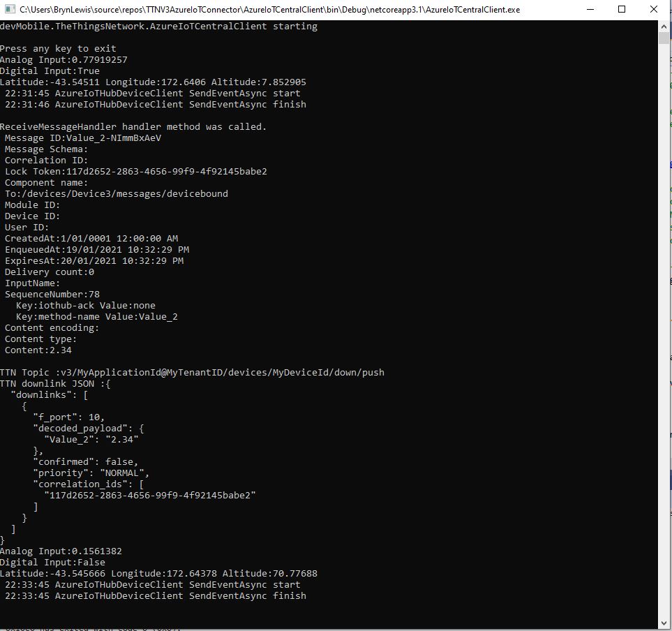Click the 22:33:45 SendEventAsync finish line

click(x=155, y=596)
